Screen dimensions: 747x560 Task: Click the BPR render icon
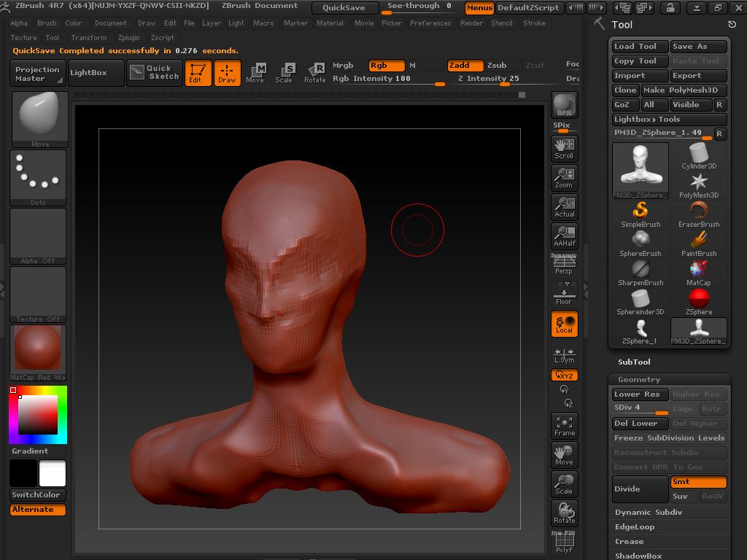(x=564, y=105)
